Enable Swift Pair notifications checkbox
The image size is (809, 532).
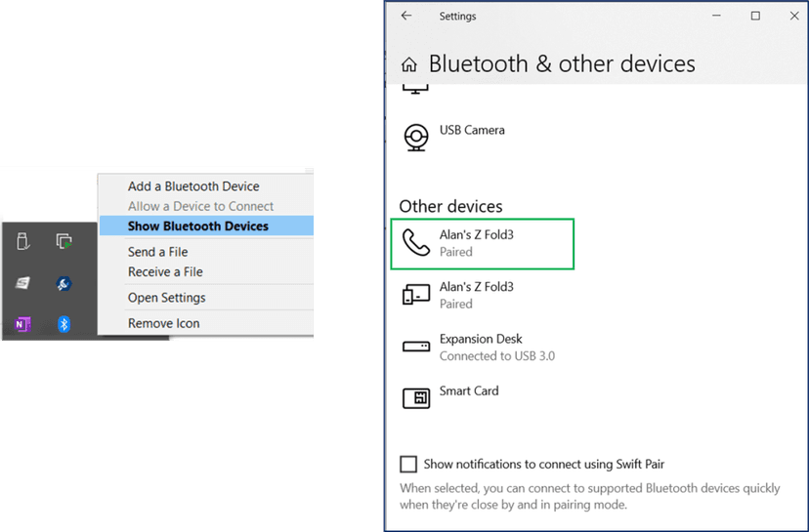point(408,465)
